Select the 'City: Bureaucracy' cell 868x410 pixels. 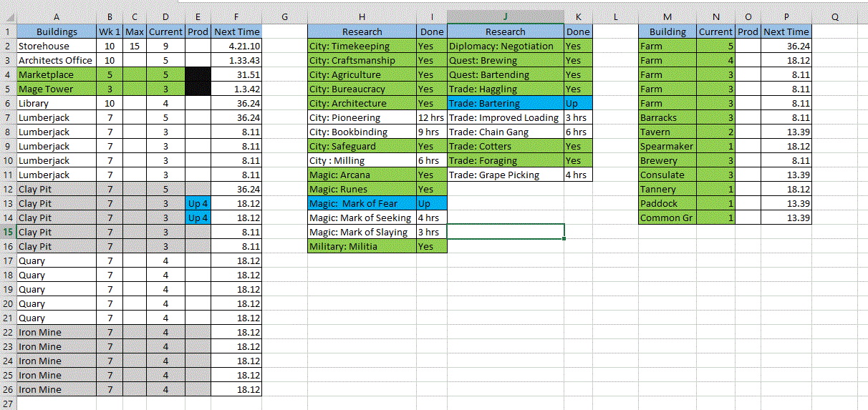[x=362, y=89]
